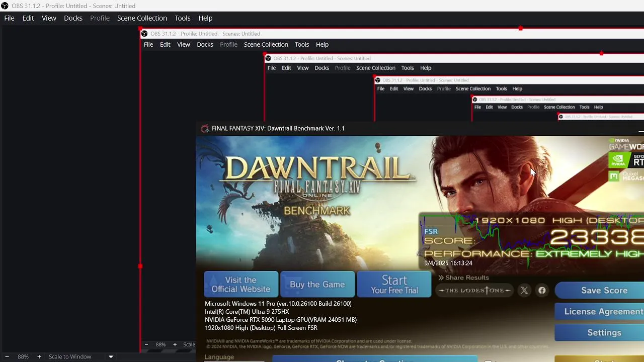
Task: Open the Help menu in main OBS menu bar
Action: coord(205,18)
